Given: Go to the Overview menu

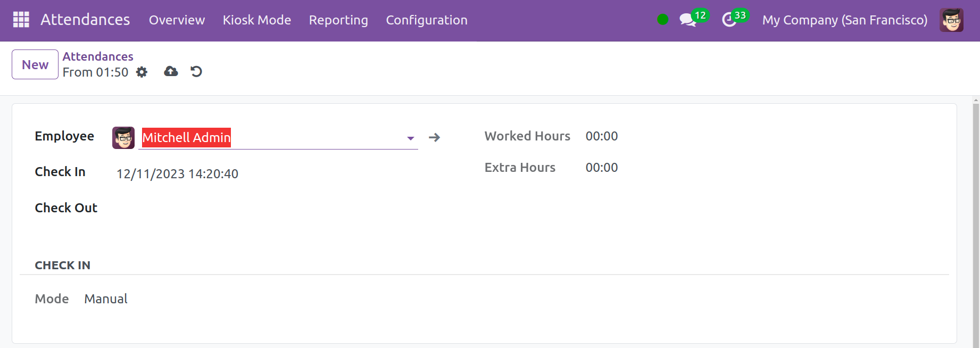Looking at the screenshot, I should (177, 20).
